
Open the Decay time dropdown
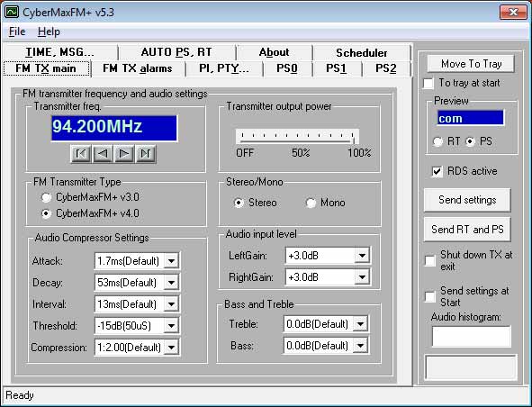click(171, 283)
